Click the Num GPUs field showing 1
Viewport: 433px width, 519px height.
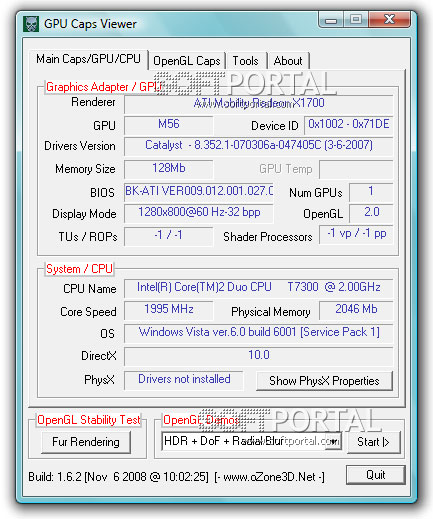click(x=371, y=192)
